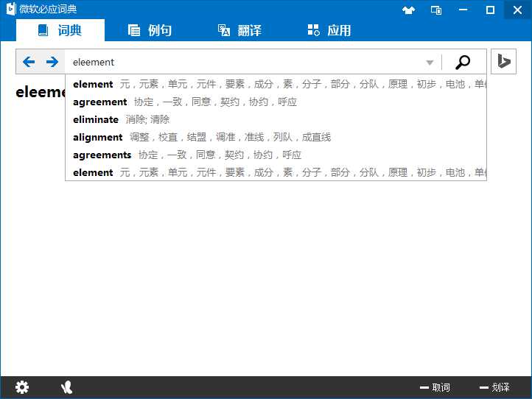Switch to the 词典 dictionary tab
532x399 pixels.
pyautogui.click(x=60, y=30)
